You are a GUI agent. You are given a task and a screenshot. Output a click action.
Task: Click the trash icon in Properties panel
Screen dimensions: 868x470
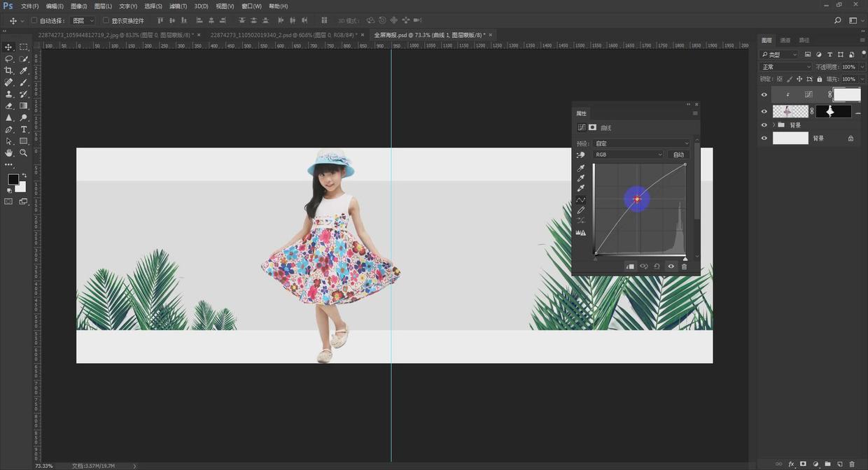pos(684,266)
